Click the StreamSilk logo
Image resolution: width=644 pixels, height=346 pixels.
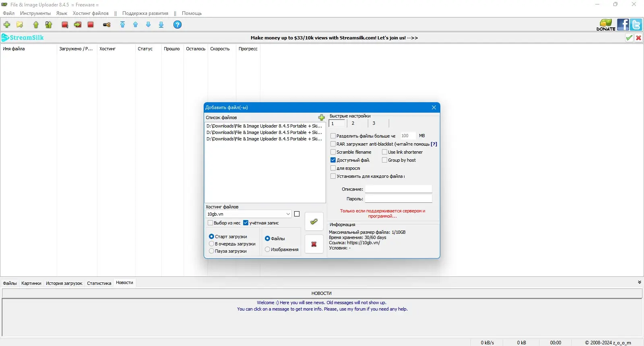pyautogui.click(x=23, y=37)
